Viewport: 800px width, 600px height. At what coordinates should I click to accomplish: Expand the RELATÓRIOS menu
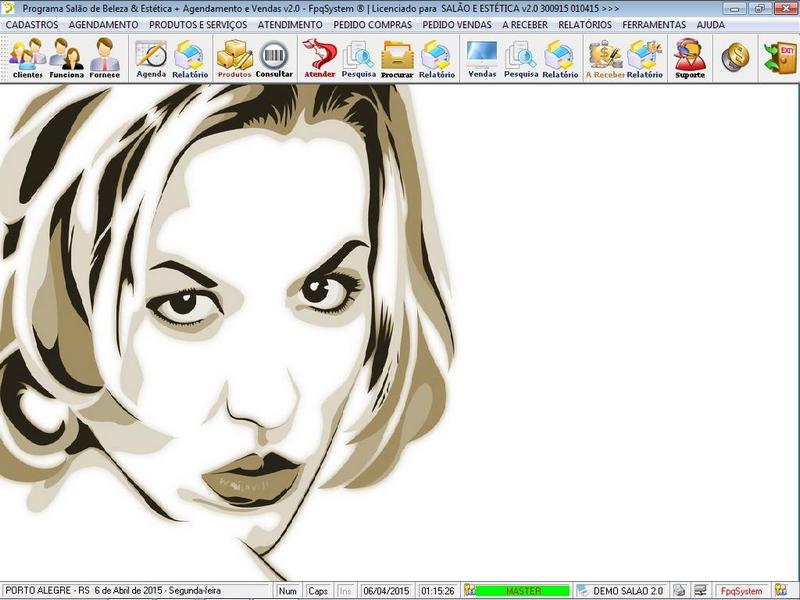pos(585,24)
